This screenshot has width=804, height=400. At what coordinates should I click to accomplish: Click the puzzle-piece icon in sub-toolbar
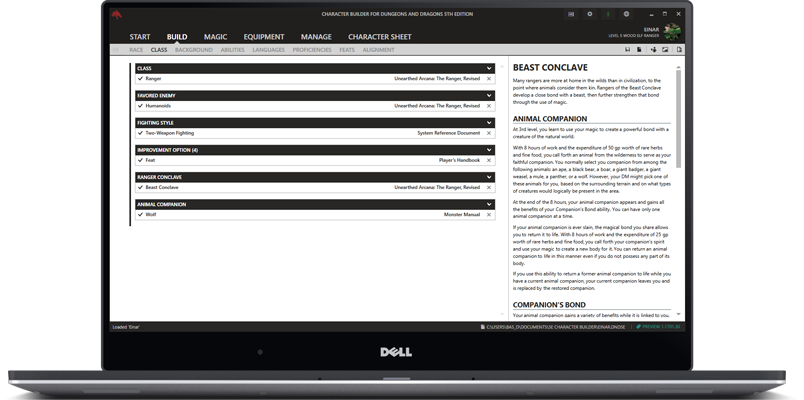653,50
